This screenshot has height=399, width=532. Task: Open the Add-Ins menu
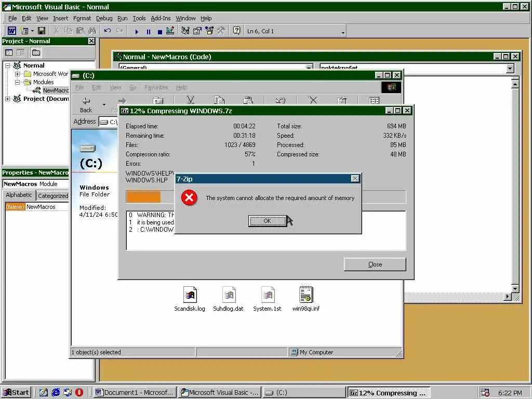pyautogui.click(x=161, y=18)
